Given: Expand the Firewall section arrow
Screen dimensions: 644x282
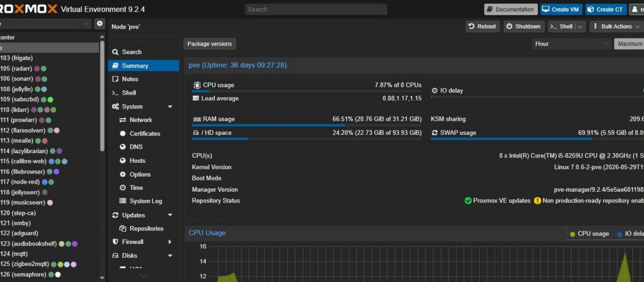Looking at the screenshot, I should pyautogui.click(x=170, y=242).
